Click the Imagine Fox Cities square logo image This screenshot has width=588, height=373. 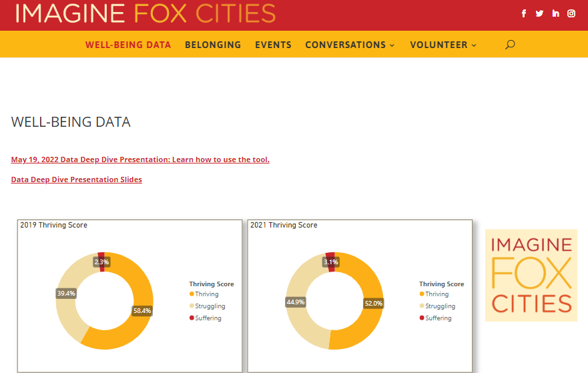531,275
